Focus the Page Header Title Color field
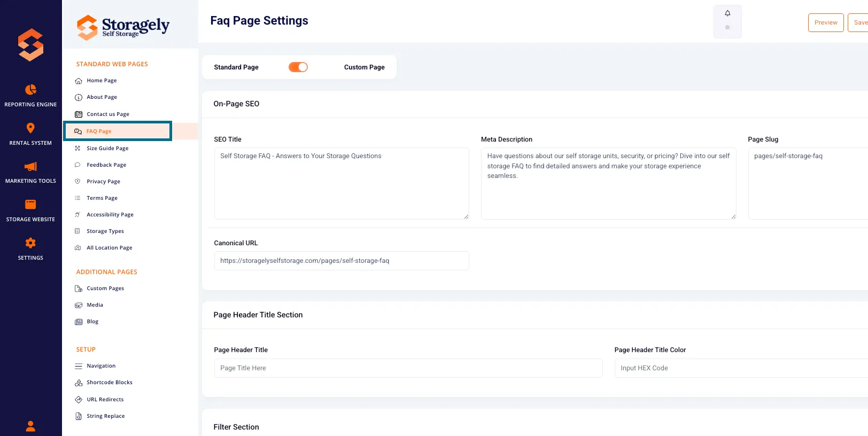Viewport: 868px width, 436px height. [741, 368]
